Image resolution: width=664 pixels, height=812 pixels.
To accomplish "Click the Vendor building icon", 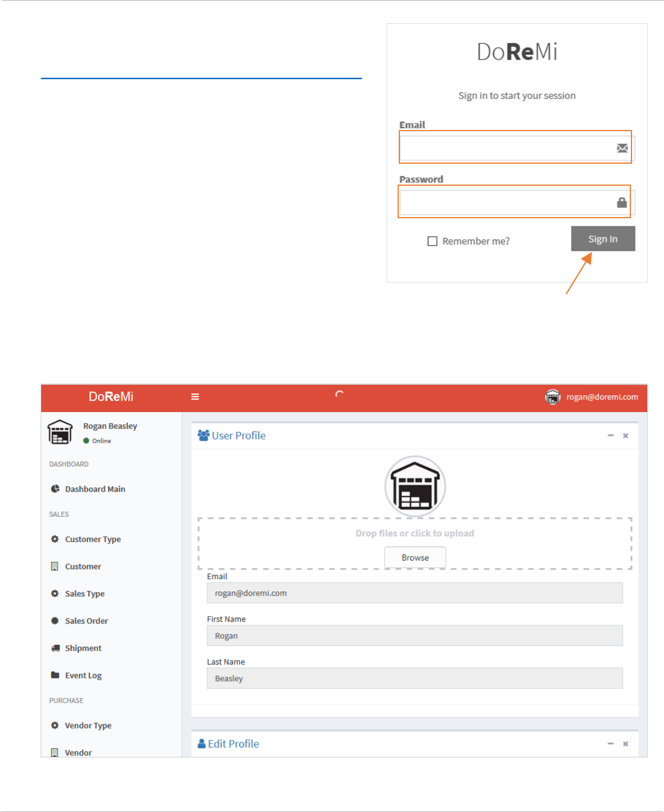I will click(55, 752).
